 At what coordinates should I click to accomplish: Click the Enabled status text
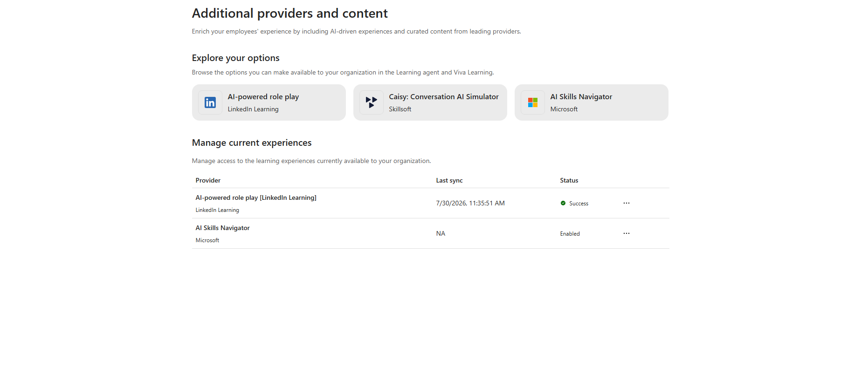click(x=570, y=234)
